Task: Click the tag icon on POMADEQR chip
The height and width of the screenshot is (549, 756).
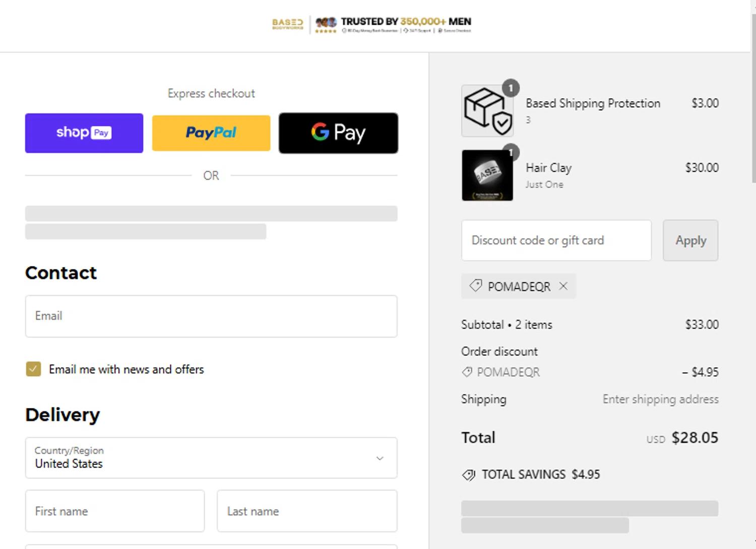Action: point(475,286)
